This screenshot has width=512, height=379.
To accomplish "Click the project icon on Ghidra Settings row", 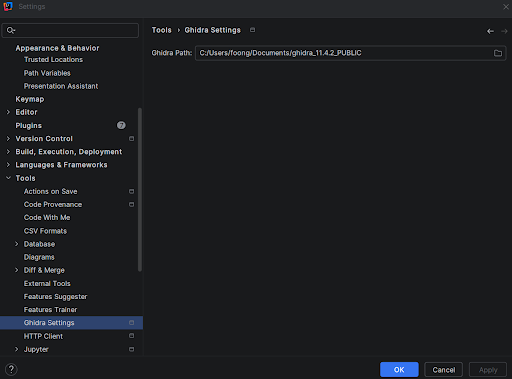I will click(132, 323).
